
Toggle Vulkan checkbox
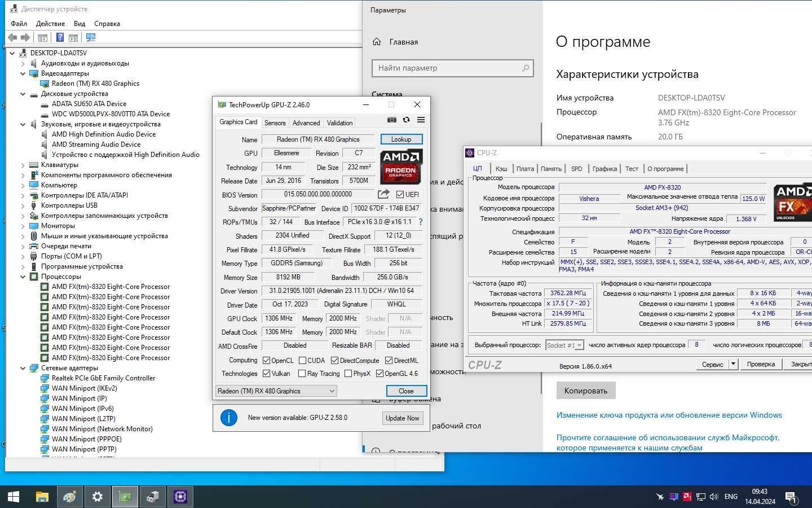tap(267, 373)
